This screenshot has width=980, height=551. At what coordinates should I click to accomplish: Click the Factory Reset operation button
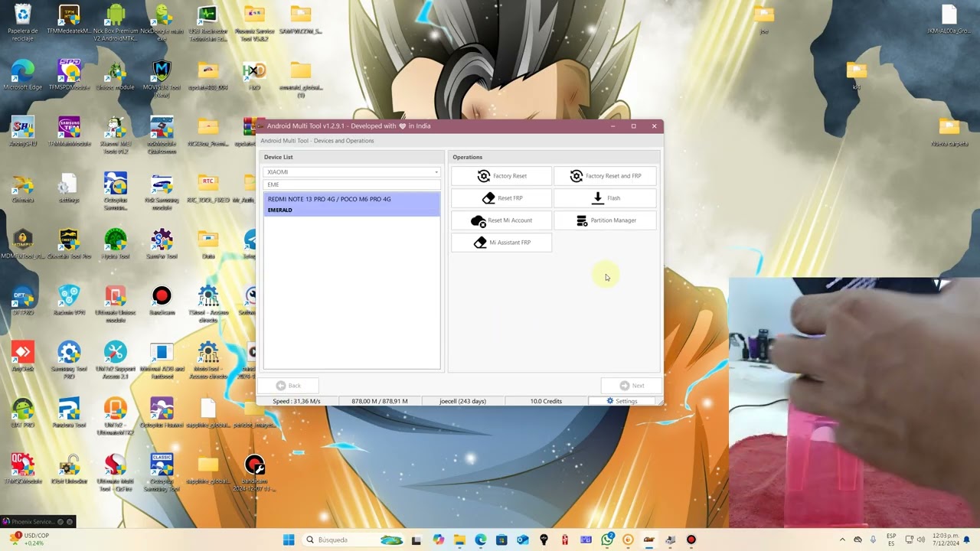point(501,176)
